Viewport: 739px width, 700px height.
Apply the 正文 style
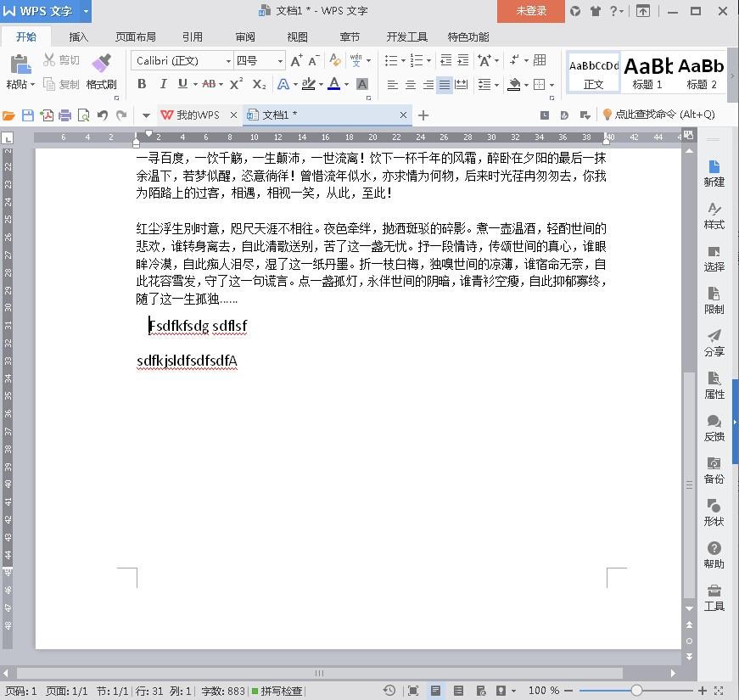(593, 73)
